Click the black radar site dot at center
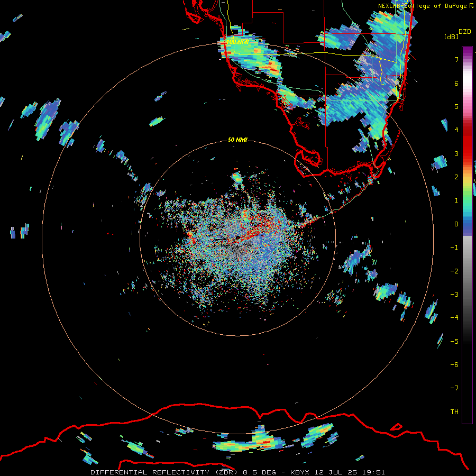The width and height of the screenshot is (476, 476). pos(238,237)
